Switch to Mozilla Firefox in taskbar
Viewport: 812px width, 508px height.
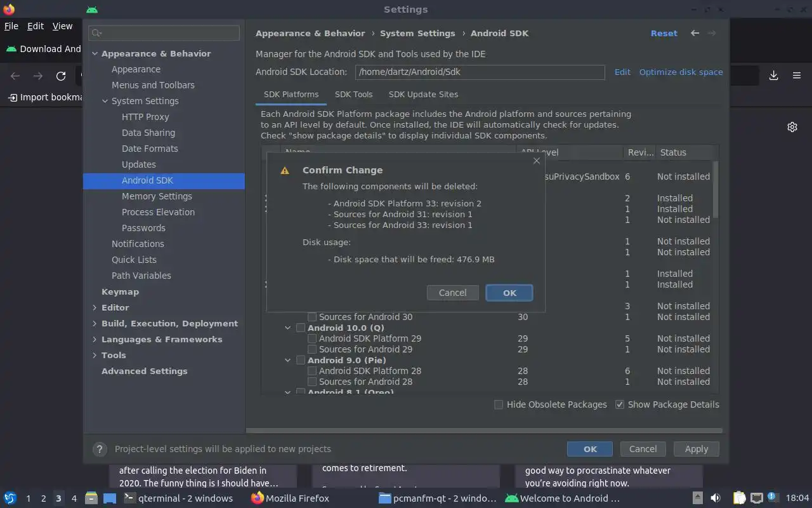[x=290, y=498]
